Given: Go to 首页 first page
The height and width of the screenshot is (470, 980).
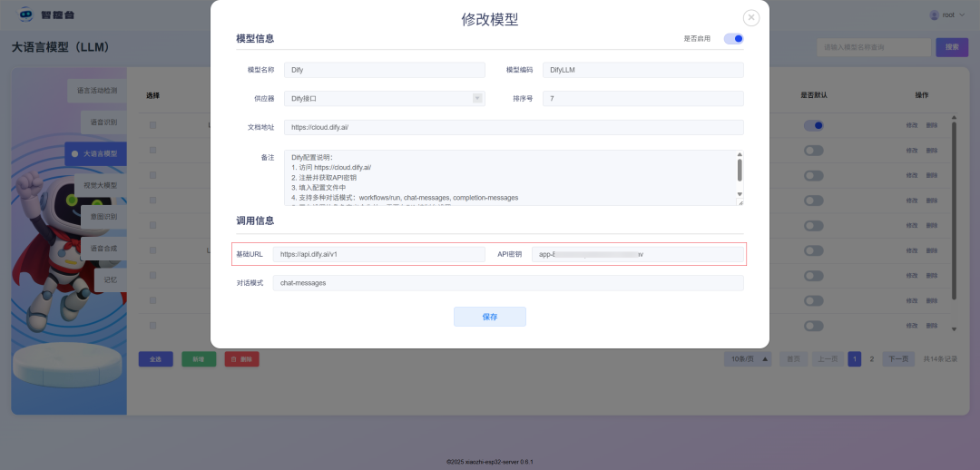Looking at the screenshot, I should coord(793,358).
